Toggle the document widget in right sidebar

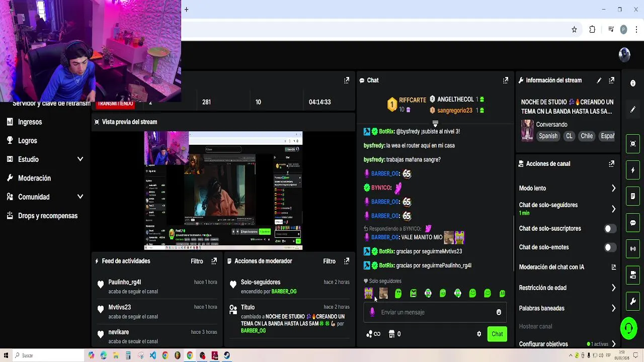coord(633,196)
